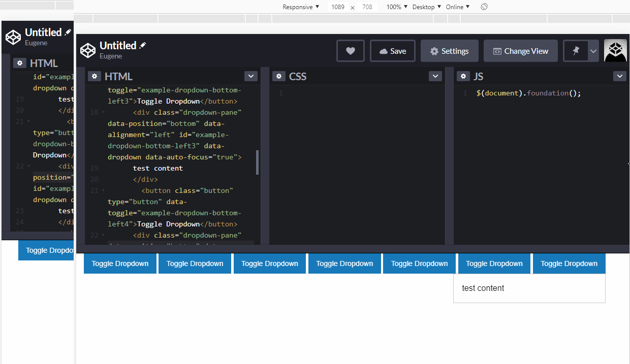Open pen Settings
This screenshot has height=364, width=630.
click(450, 51)
